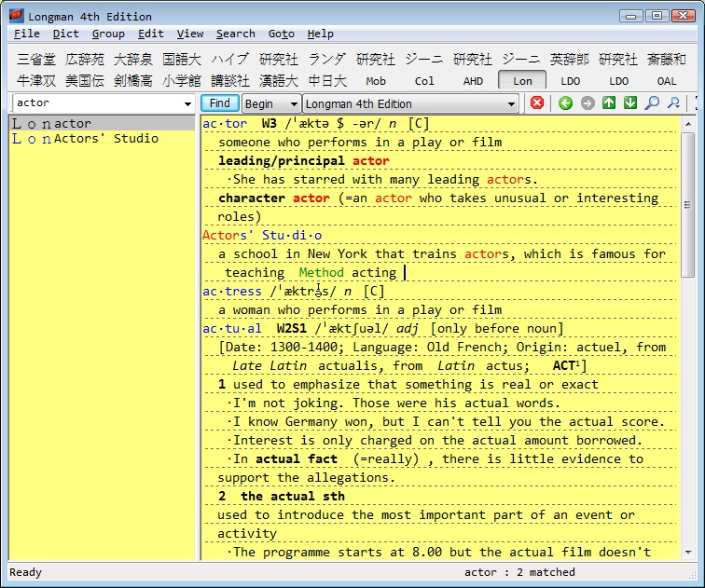Open the Dict menu
Screen dimensions: 705x588
[x=65, y=34]
